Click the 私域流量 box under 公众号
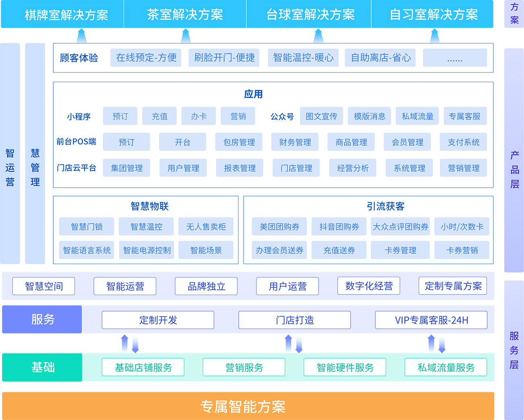Image resolution: width=524 pixels, height=420 pixels. coord(418,116)
